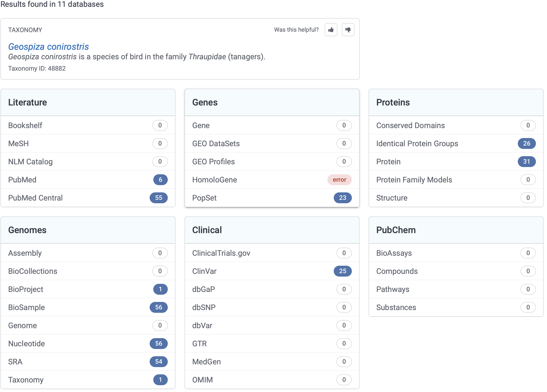
Task: Open SRA results
Action: tap(88, 361)
